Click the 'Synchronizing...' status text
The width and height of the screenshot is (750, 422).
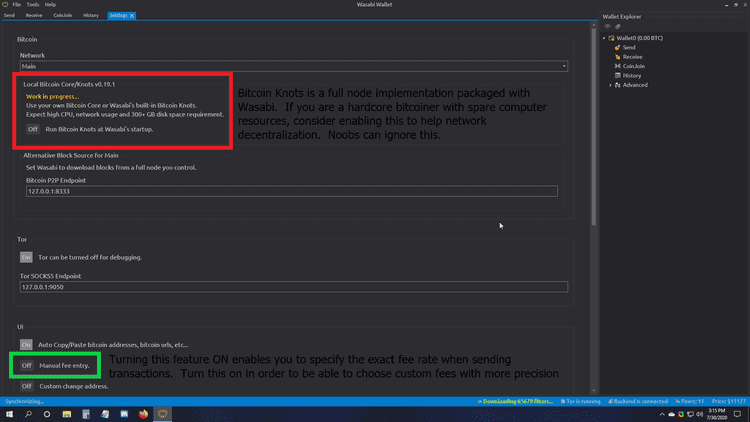(x=24, y=401)
